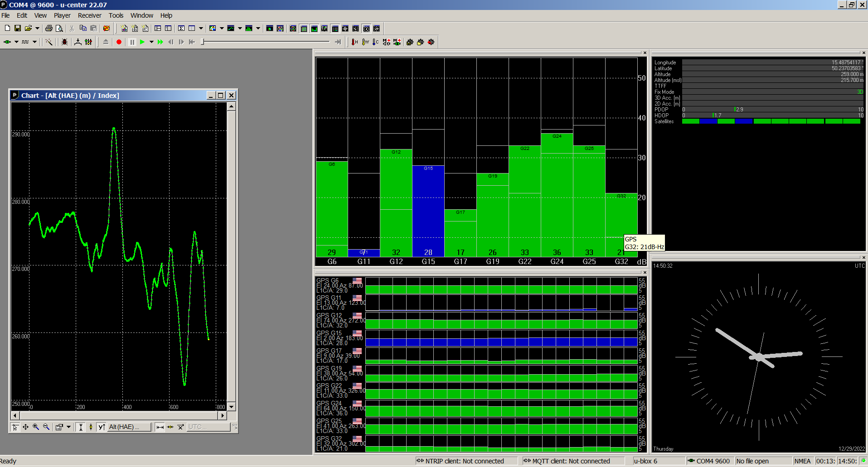The image size is (868, 467).
Task: Click the debug bug icon
Action: [x=64, y=42]
